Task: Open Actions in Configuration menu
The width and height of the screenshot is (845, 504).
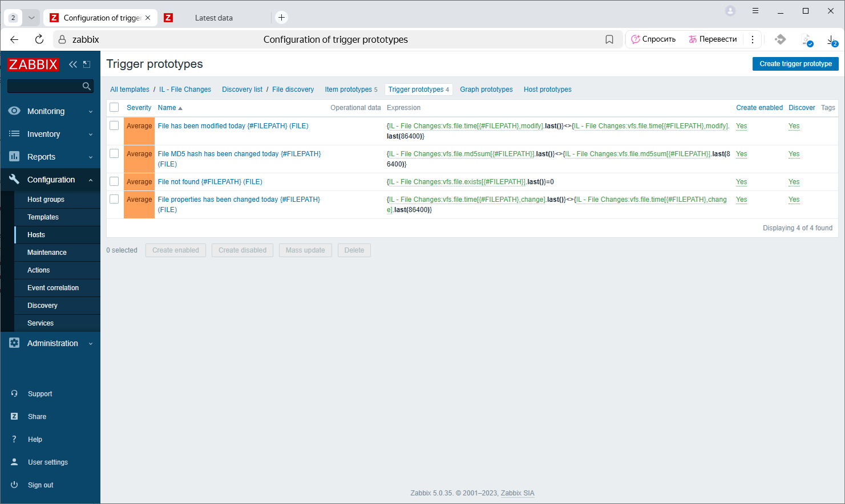Action: pos(38,270)
